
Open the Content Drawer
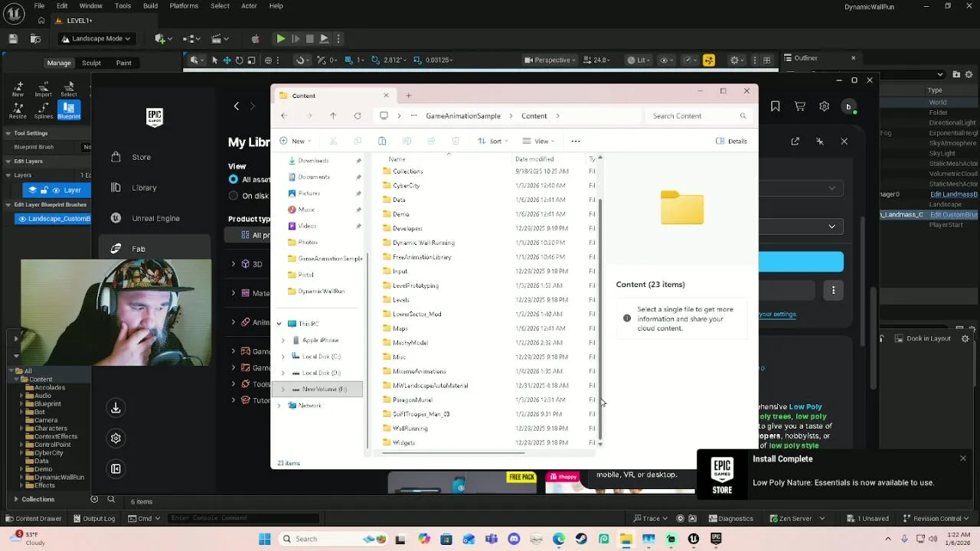pyautogui.click(x=32, y=518)
